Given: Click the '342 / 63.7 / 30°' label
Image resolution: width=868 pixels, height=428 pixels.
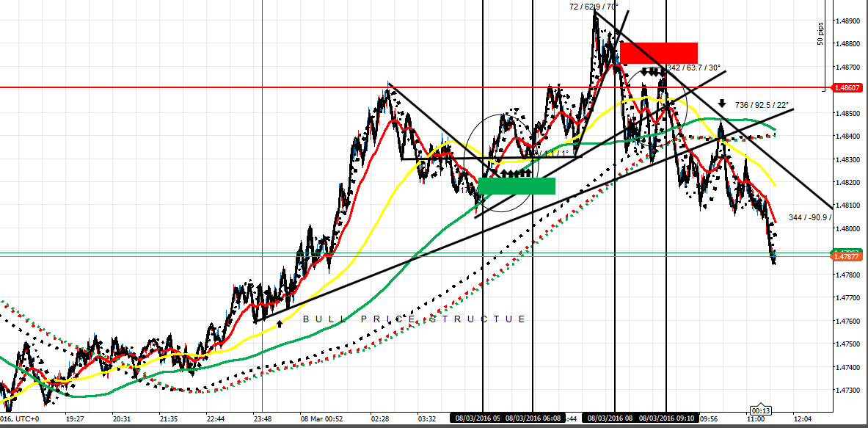Looking at the screenshot, I should (x=693, y=66).
